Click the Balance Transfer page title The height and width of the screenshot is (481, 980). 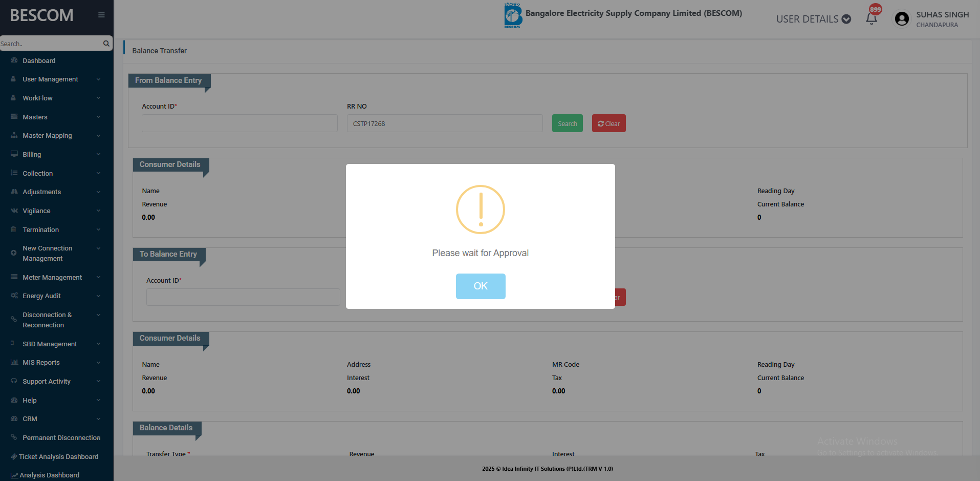coord(160,51)
